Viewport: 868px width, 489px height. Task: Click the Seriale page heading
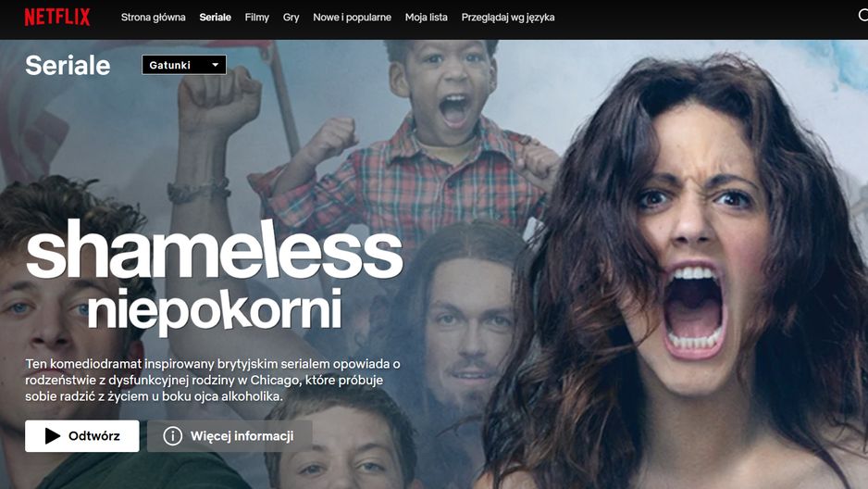(68, 66)
